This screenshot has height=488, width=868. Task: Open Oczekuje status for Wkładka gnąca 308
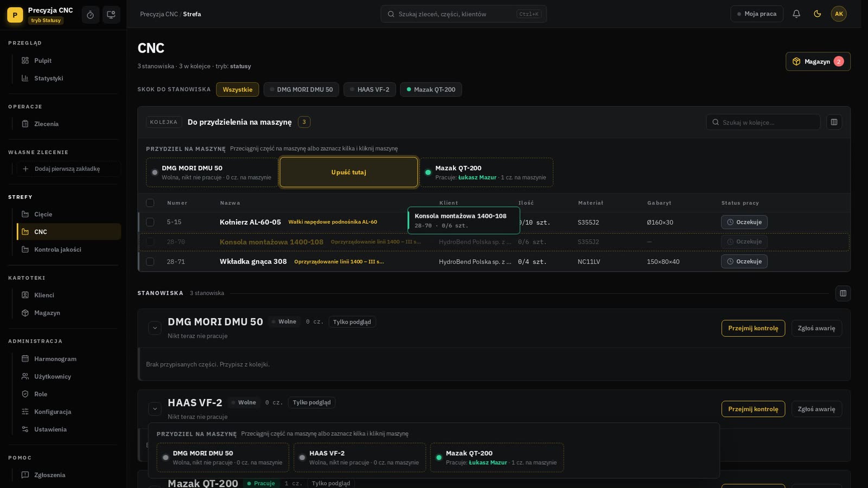pyautogui.click(x=744, y=261)
